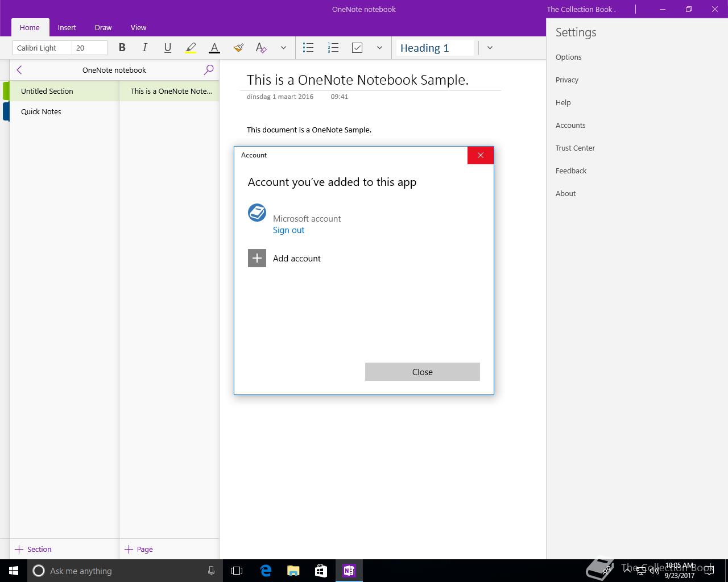Click the Sign out link
Image resolution: width=728 pixels, height=582 pixels.
click(x=288, y=230)
